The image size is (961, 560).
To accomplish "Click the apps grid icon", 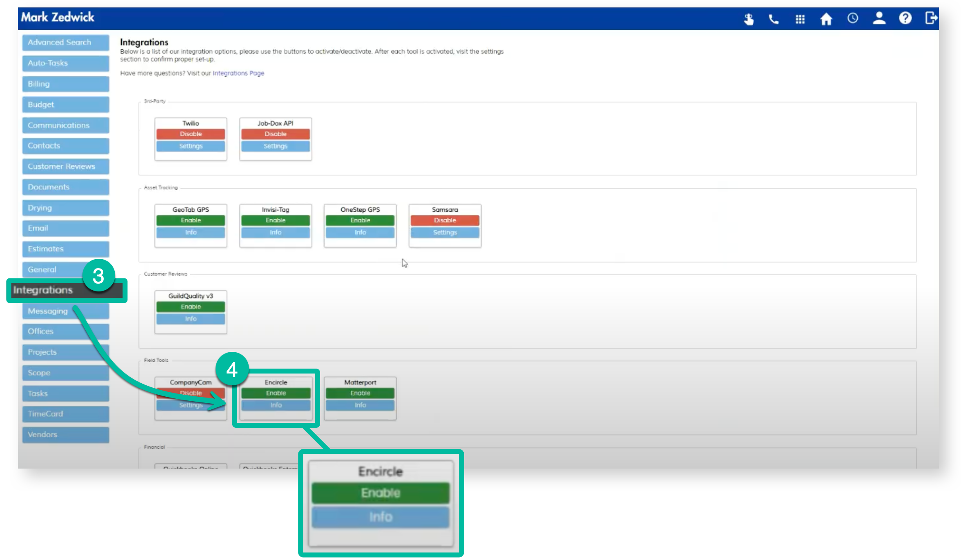I will click(800, 18).
